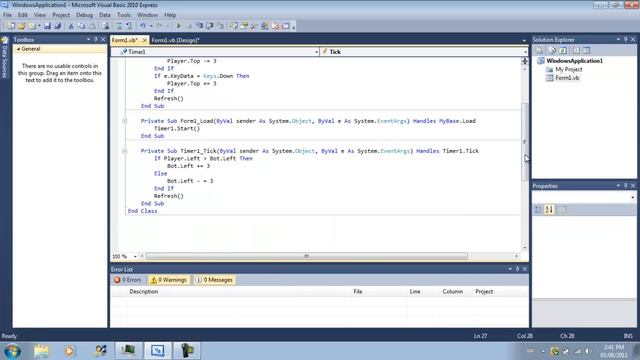This screenshot has width=640, height=360.
Task: Toggle the 0 Messages filter
Action: coord(214,280)
